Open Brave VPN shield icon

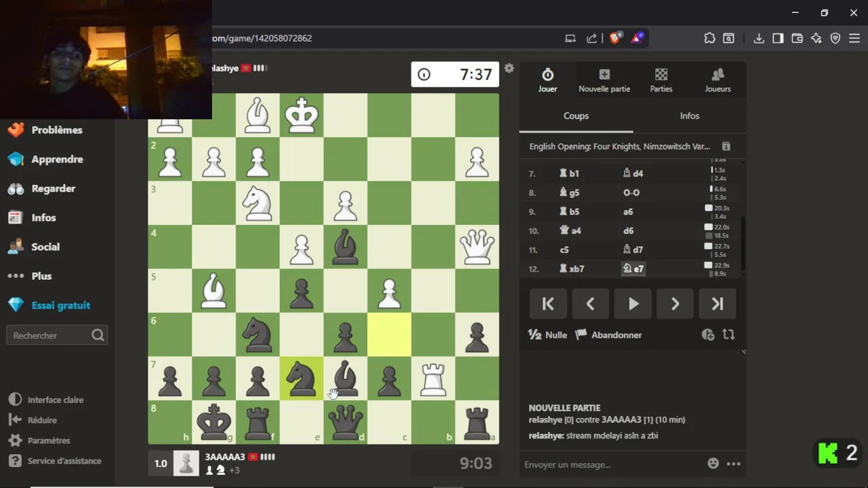point(835,39)
